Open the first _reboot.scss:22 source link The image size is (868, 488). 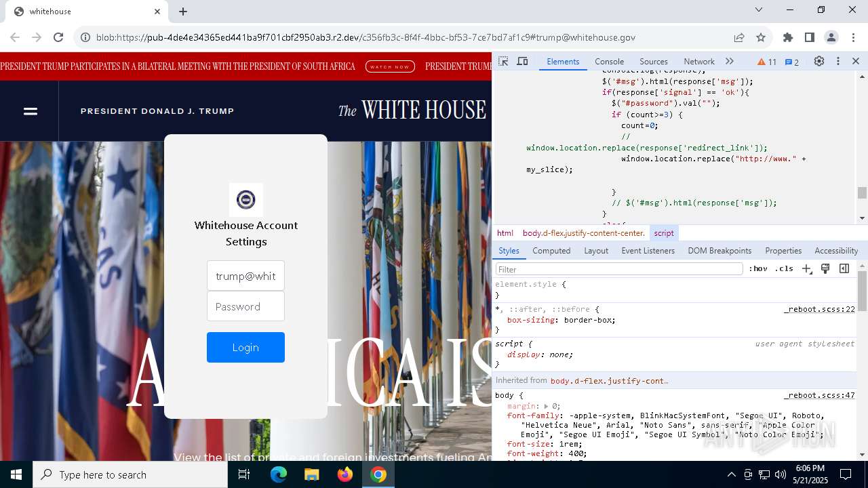click(x=819, y=309)
